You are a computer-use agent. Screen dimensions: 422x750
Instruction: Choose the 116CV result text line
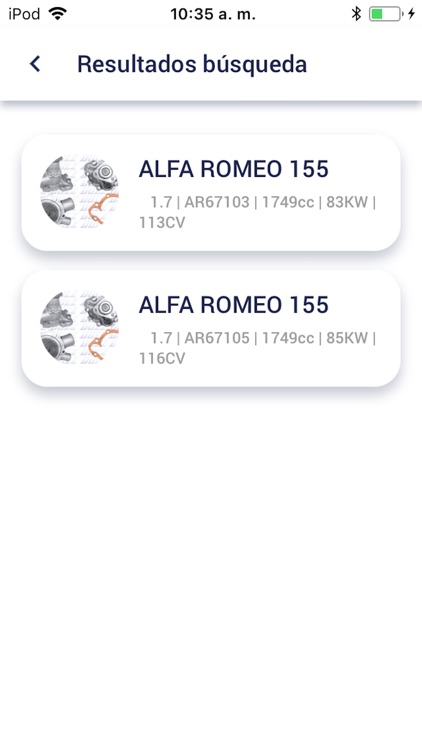coord(162,358)
